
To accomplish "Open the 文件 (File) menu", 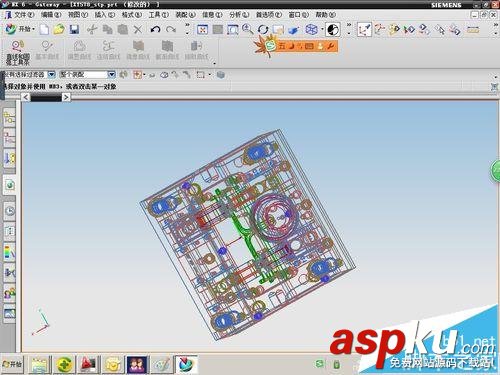I will click(x=24, y=15).
